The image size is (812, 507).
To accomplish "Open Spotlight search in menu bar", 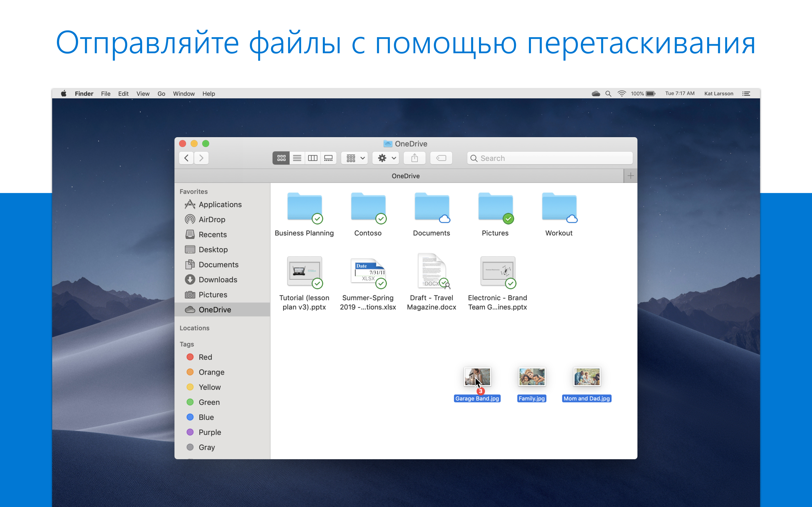I will tap(608, 94).
